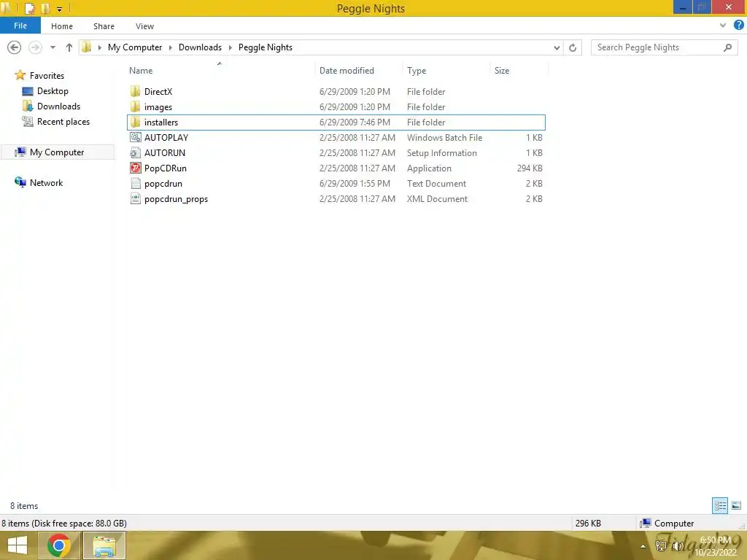Select Favorites in the navigation pane
Screen dimensions: 747x560
click(x=47, y=75)
